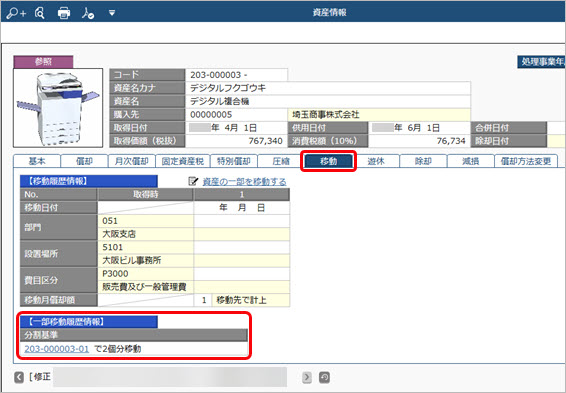Screen dimensions: 566x393
Task: Click the 取得時 column header
Action: pos(145,195)
